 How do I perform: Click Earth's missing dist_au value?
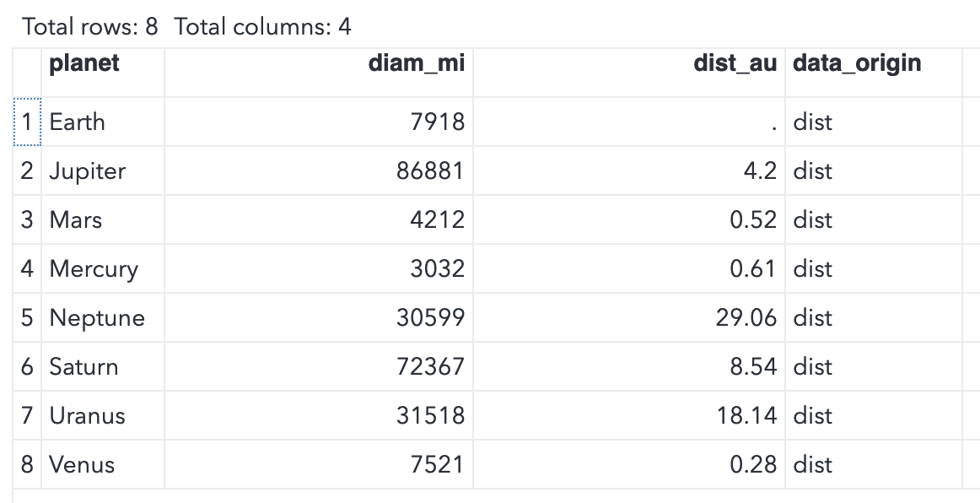click(x=773, y=122)
